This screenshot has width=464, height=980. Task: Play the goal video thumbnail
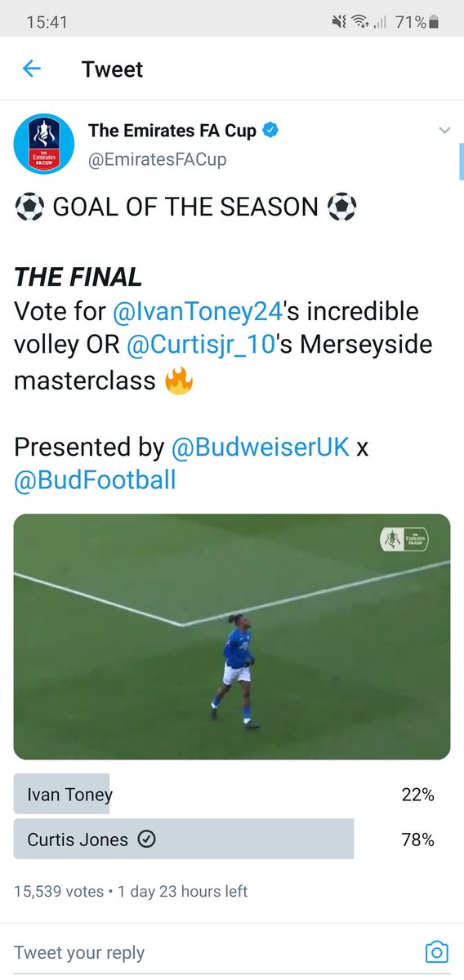[x=232, y=636]
